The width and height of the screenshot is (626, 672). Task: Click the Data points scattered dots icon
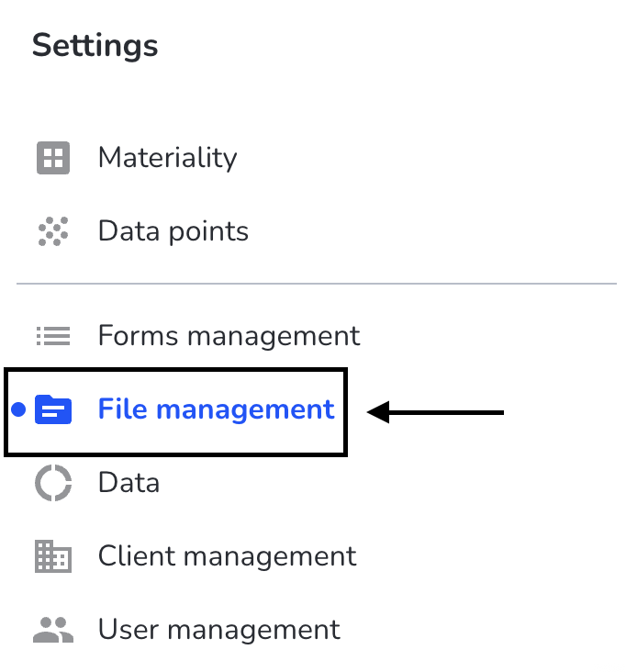(x=53, y=231)
